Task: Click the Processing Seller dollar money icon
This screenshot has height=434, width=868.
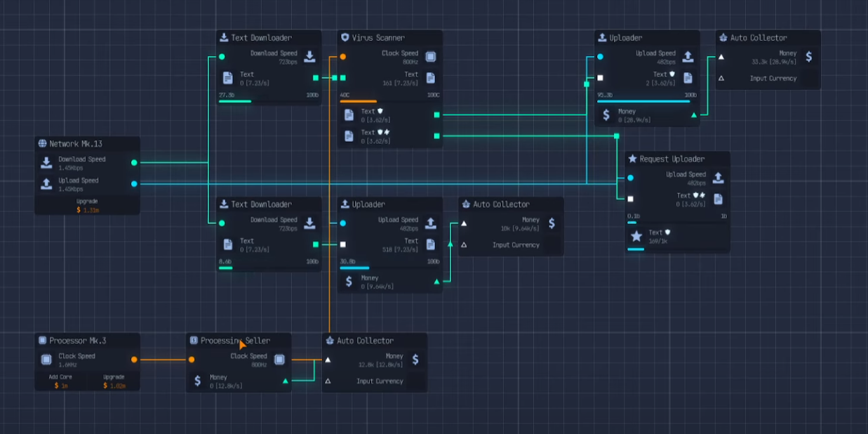Action: tap(198, 381)
